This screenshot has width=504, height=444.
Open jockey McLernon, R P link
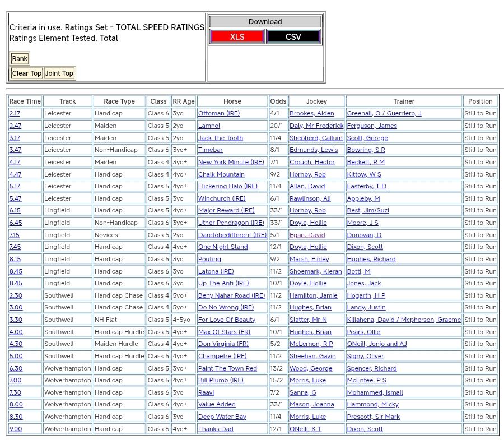pos(311,344)
